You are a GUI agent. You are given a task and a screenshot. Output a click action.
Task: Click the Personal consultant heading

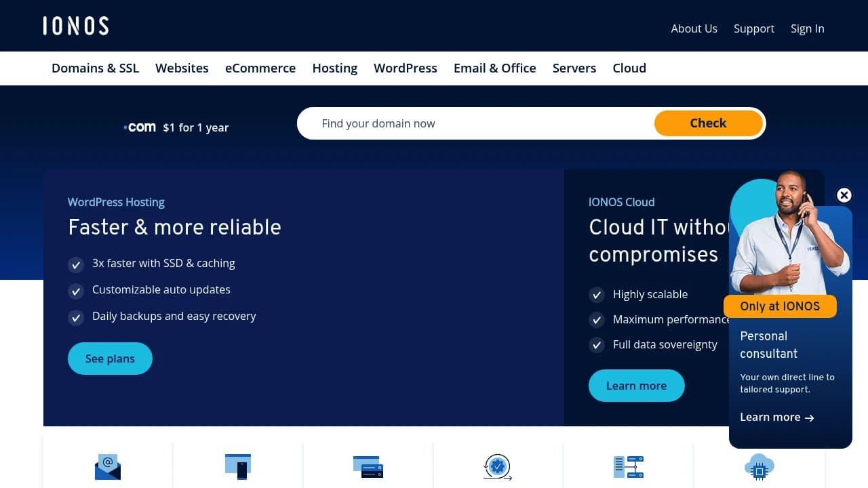[769, 345]
